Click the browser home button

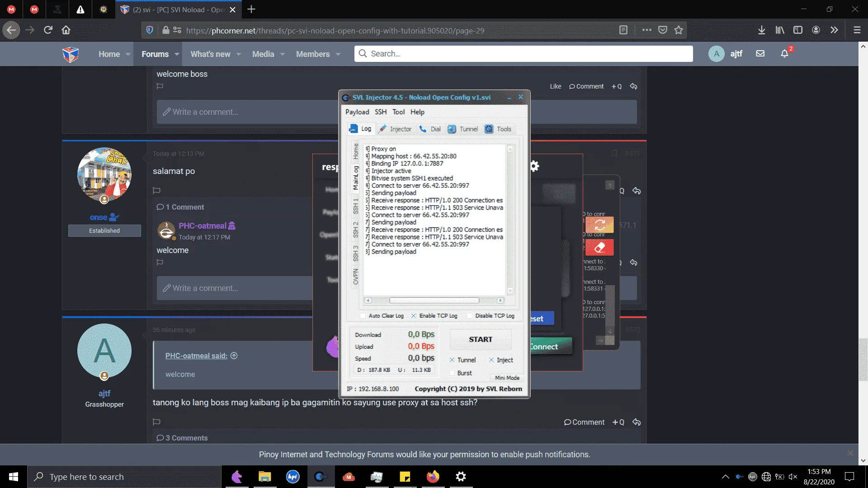click(x=66, y=30)
